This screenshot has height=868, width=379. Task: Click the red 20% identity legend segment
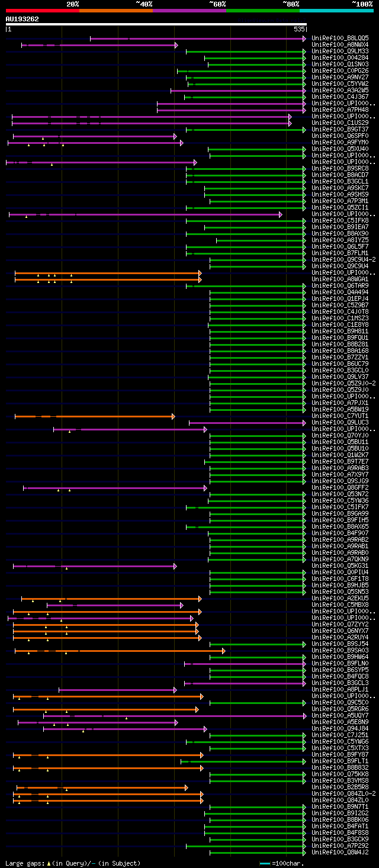coord(43,11)
